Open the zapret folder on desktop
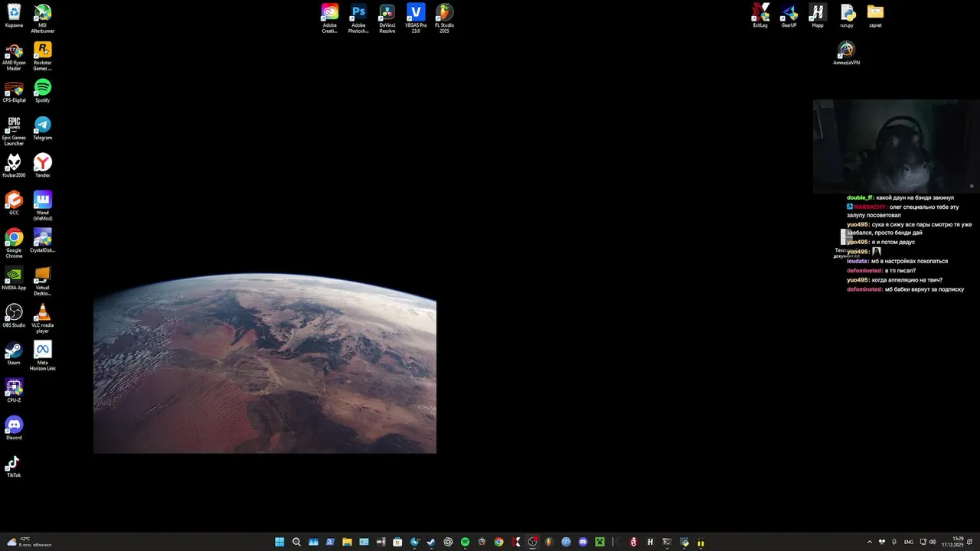Screen dimensions: 980x551 point(875,15)
